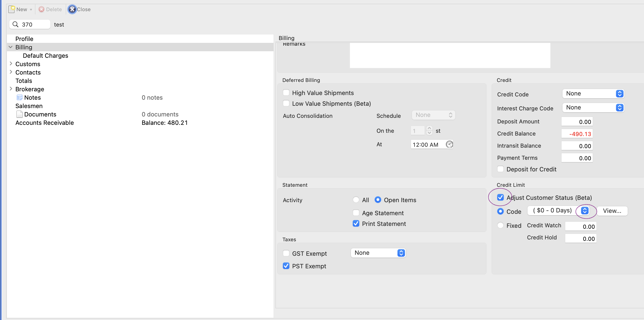The image size is (644, 320).
Task: Expand the Brokerage tree node
Action: [x=11, y=89]
